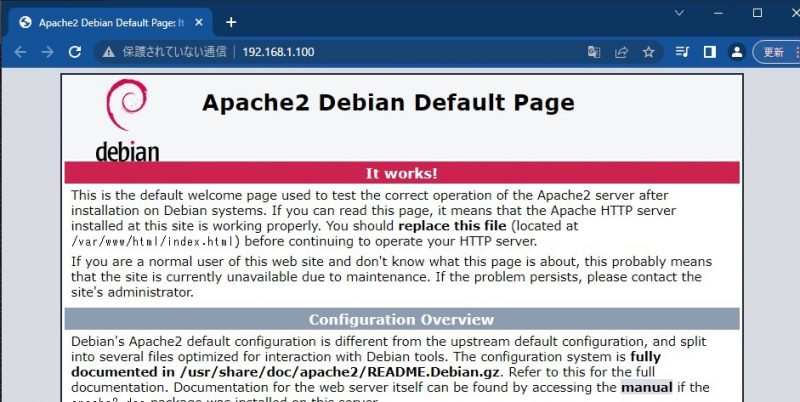Click the tab's globe favicon
The image size is (800, 402).
(26, 22)
